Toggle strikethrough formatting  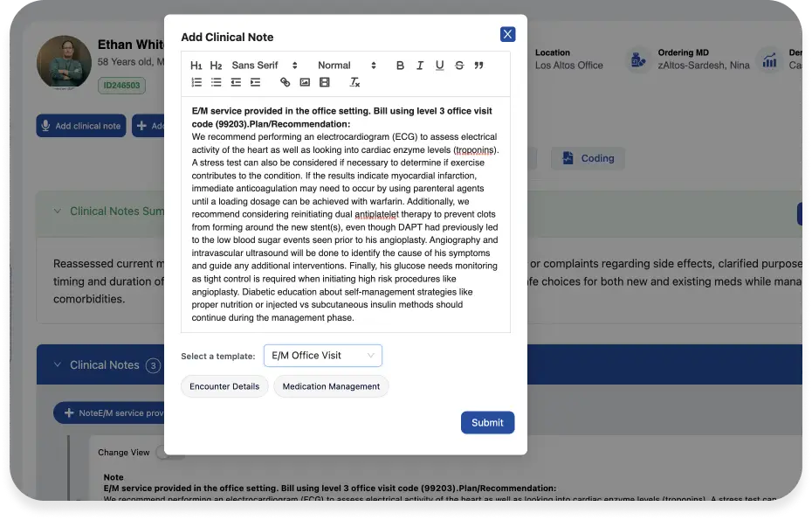click(x=459, y=66)
